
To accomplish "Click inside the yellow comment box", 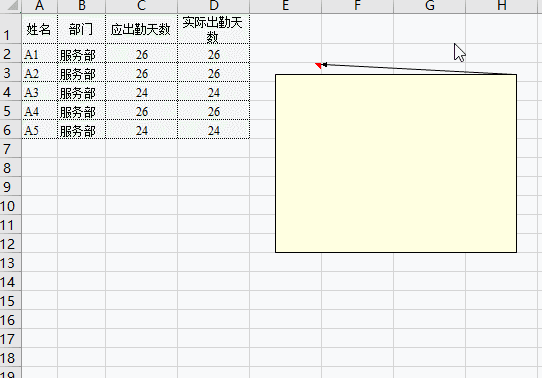I will click(396, 163).
